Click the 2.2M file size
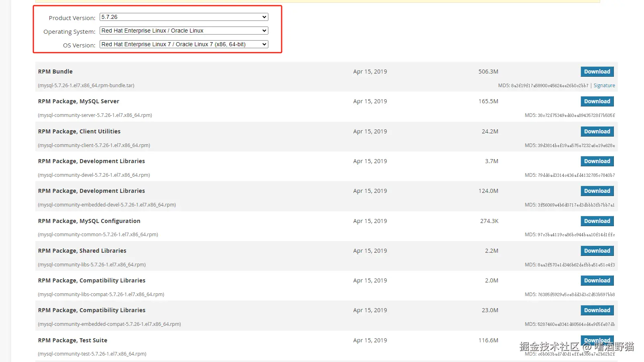Image resolution: width=644 pixels, height=362 pixels. pos(492,251)
